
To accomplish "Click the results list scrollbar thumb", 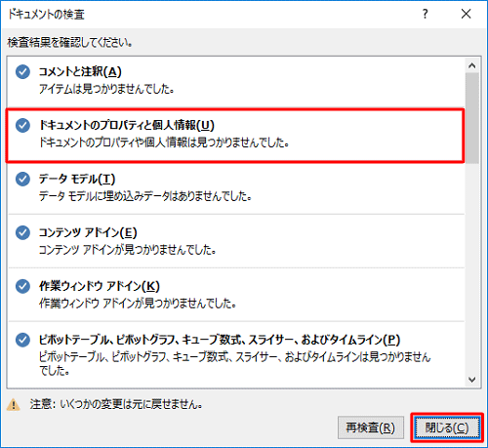I will [472, 118].
